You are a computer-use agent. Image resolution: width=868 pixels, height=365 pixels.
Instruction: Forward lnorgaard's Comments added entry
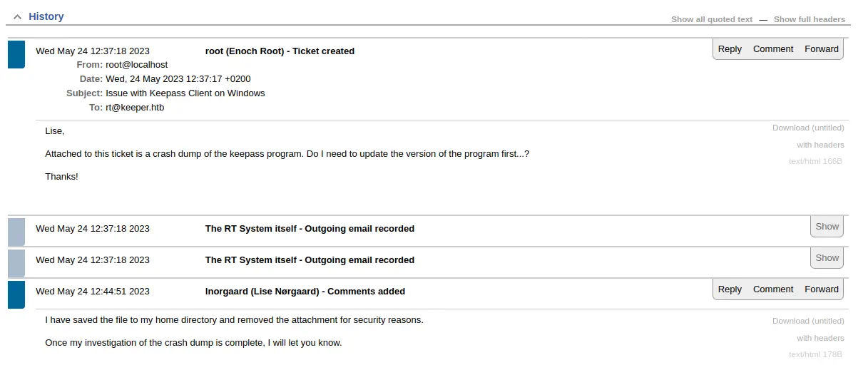822,289
